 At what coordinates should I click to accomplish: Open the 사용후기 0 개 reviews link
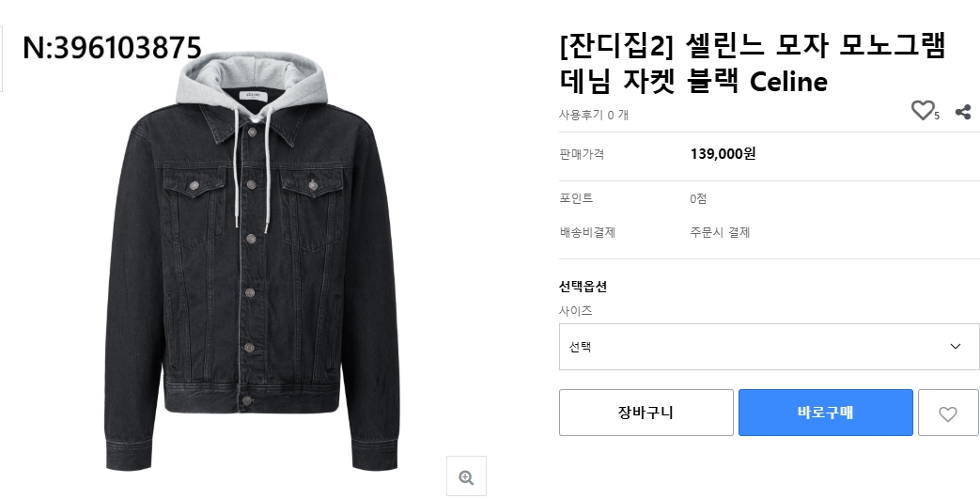[593, 115]
